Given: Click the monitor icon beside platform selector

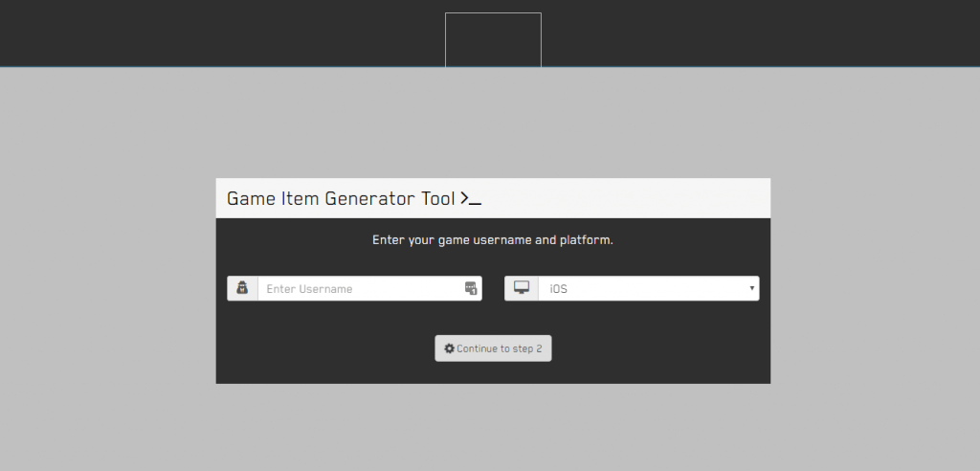Looking at the screenshot, I should click(x=522, y=288).
